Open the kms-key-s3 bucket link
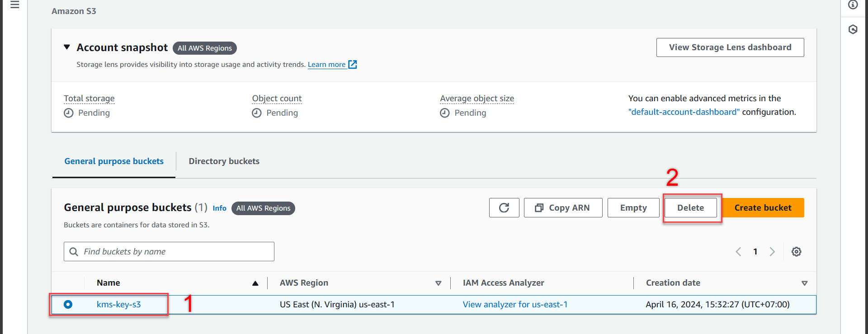Screen dimensions: 868x334 click(x=119, y=304)
